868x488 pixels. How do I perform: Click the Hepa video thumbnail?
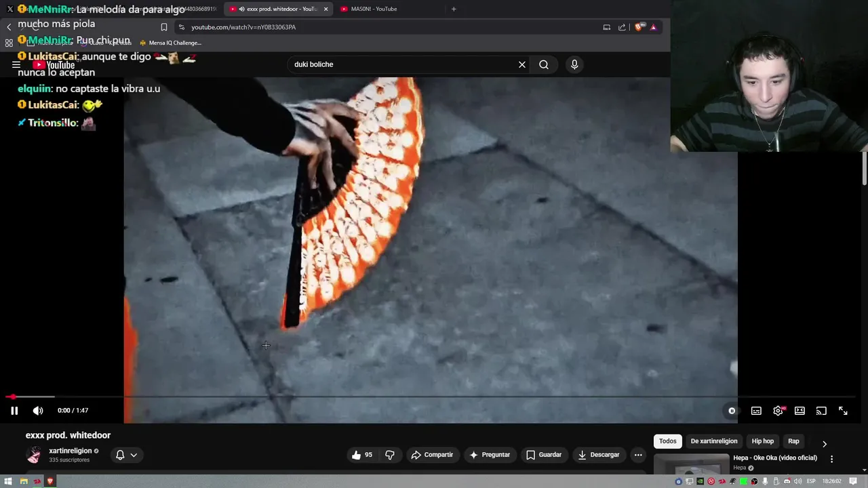pos(692,464)
